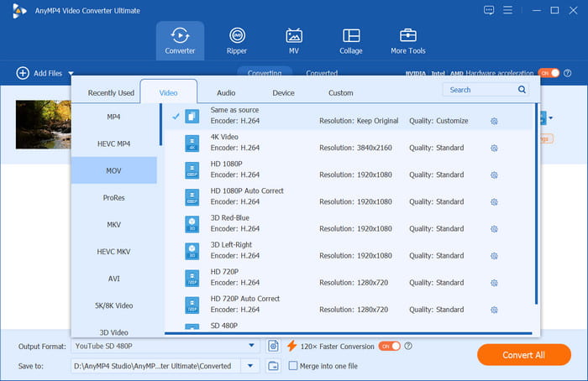The width and height of the screenshot is (588, 381).
Task: Switch to the Device format tab
Action: click(x=283, y=92)
